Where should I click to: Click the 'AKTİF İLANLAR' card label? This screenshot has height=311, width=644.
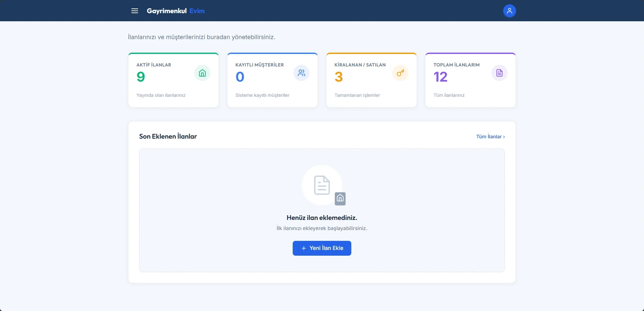pyautogui.click(x=154, y=65)
